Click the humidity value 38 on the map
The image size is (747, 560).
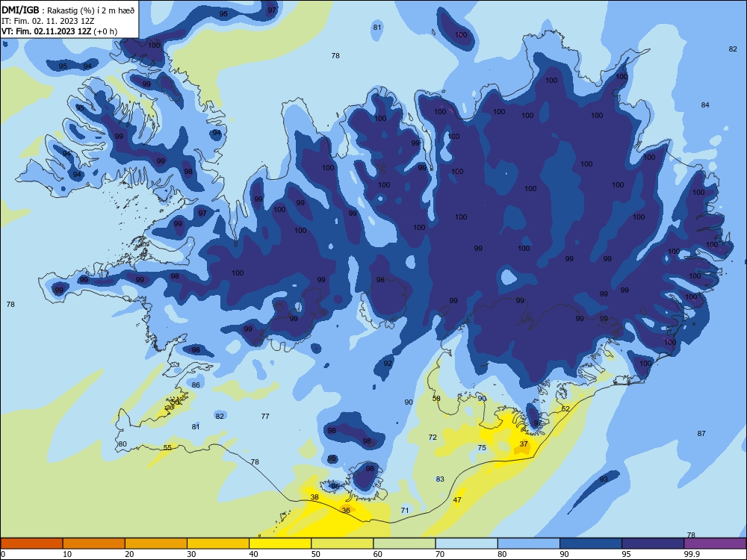(x=314, y=497)
